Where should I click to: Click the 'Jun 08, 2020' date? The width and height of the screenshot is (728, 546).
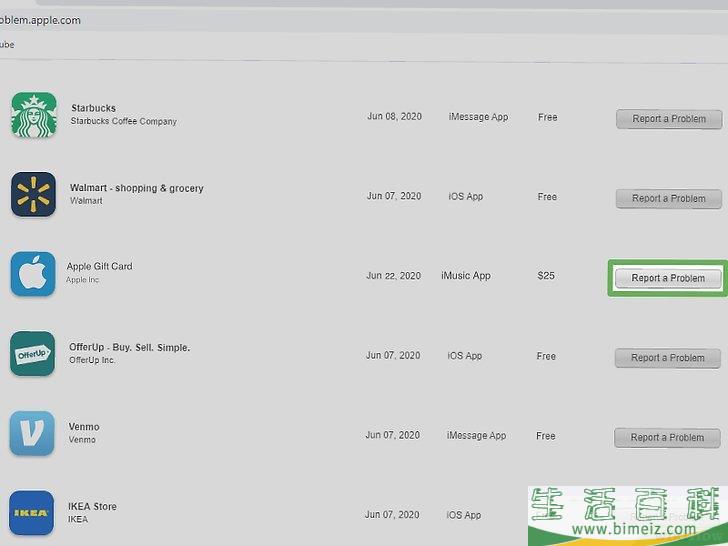click(394, 117)
